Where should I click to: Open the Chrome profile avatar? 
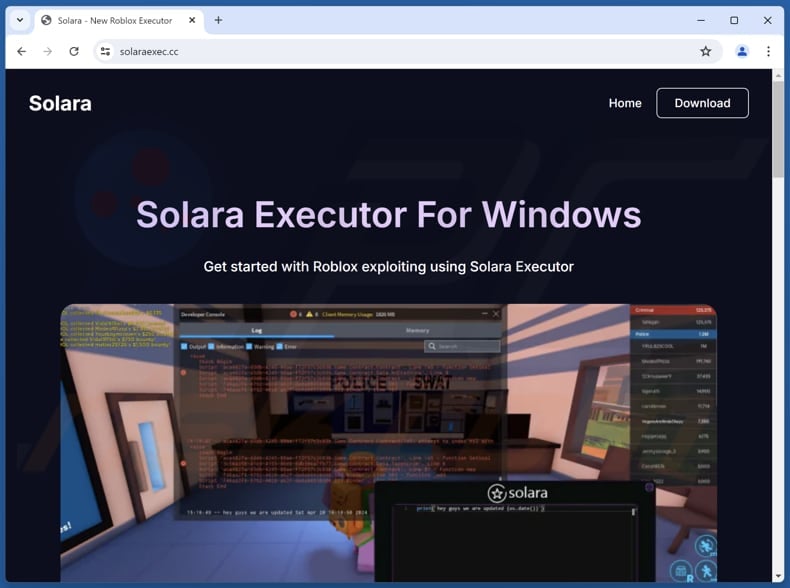coord(742,51)
